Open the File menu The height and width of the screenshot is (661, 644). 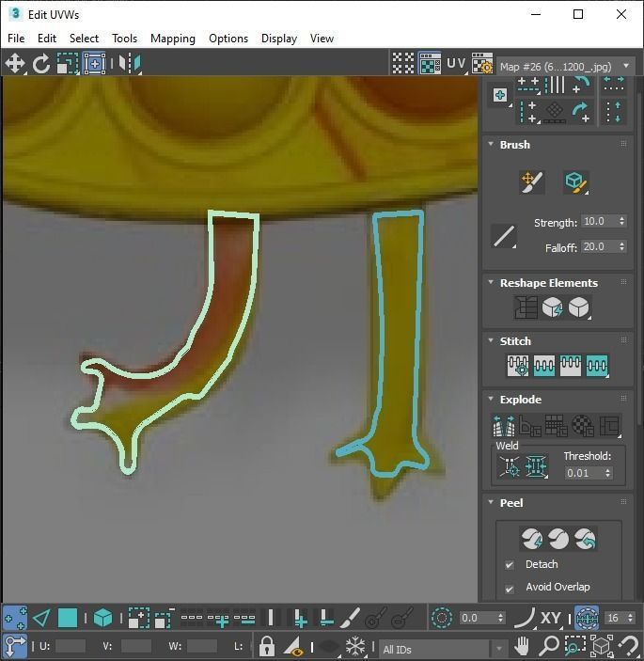click(x=16, y=39)
